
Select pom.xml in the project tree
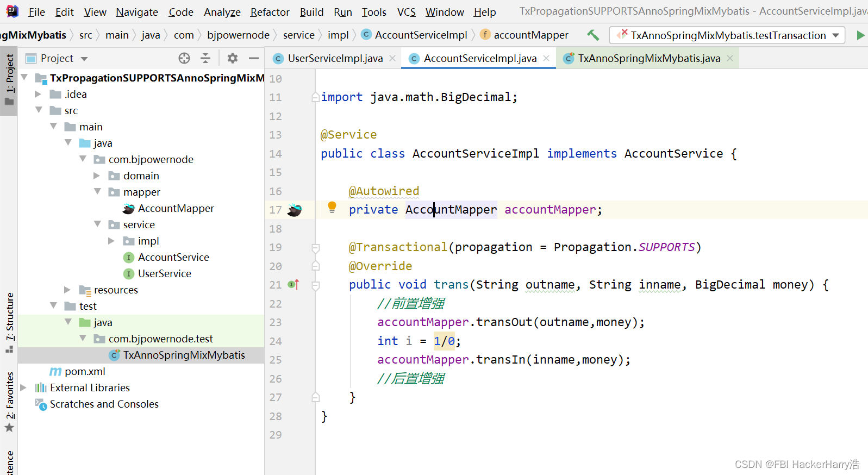click(x=85, y=371)
